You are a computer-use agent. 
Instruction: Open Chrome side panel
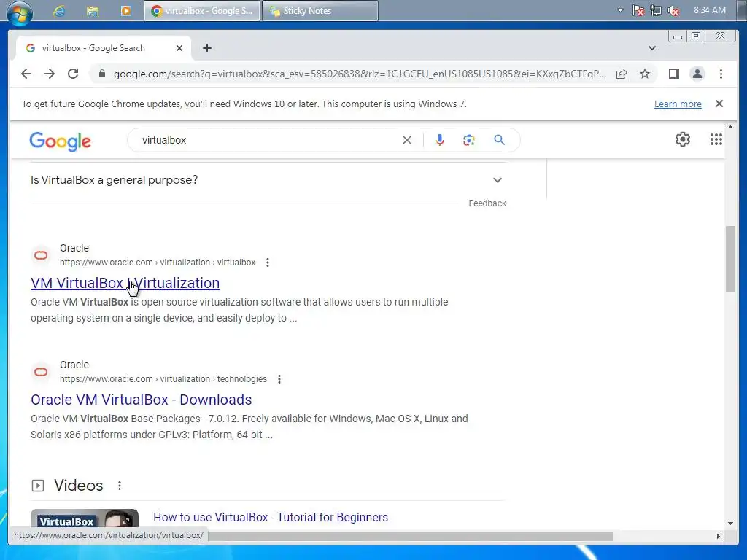click(x=673, y=74)
